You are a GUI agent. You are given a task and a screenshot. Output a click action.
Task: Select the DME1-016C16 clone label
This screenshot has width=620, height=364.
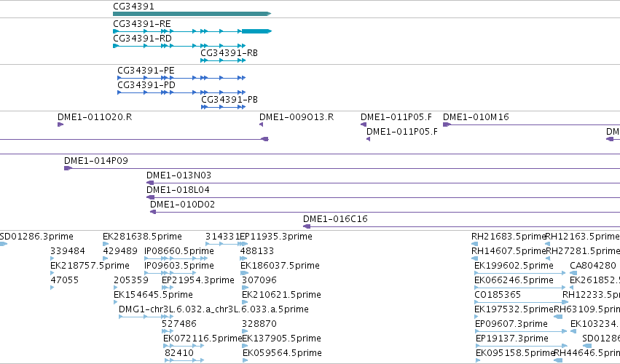[335, 219]
